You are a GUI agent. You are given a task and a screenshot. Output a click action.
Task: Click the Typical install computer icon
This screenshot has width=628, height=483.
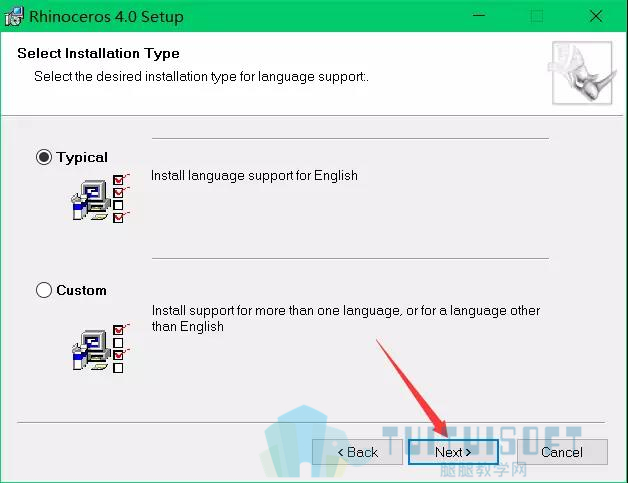tap(101, 198)
